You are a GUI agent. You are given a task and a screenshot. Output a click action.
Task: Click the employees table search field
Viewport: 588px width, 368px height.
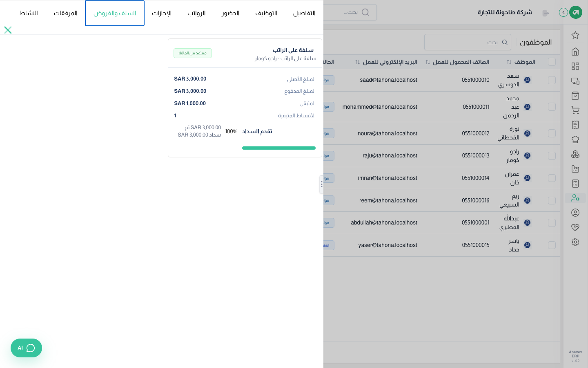pyautogui.click(x=468, y=42)
